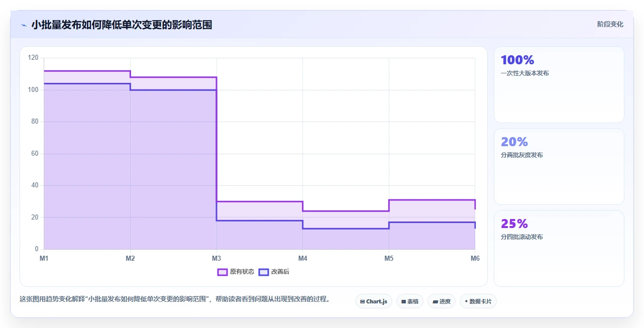The width and height of the screenshot is (644, 328).
Task: Click the 改善后 blue legend swatch
Action: [x=264, y=272]
